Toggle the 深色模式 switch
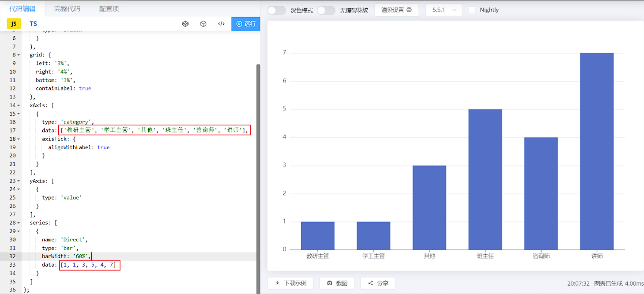Viewport: 644px width, 294px height. [x=277, y=10]
